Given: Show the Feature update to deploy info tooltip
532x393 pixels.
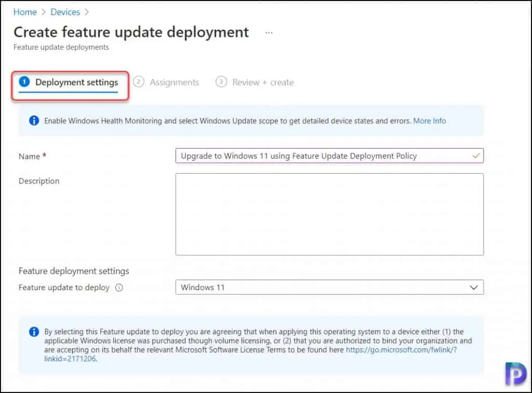Looking at the screenshot, I should click(x=119, y=288).
